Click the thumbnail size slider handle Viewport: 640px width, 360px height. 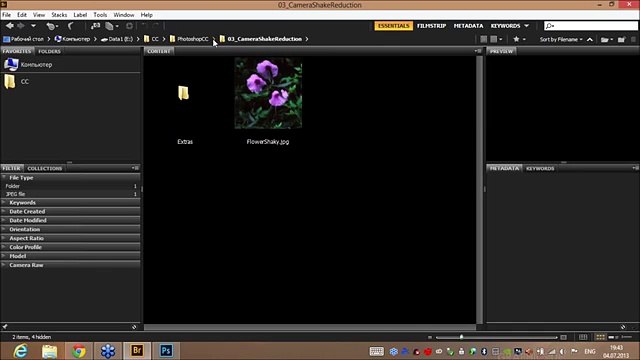tap(461, 337)
